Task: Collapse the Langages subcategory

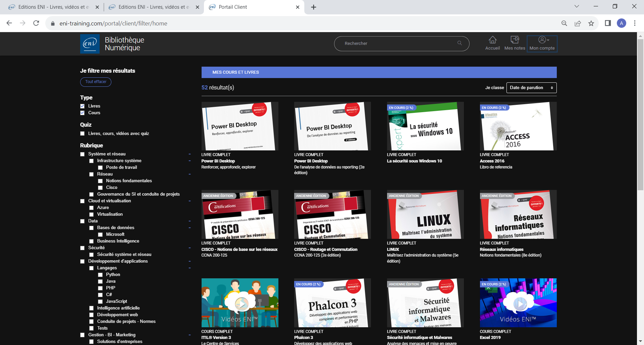Action: (x=190, y=268)
